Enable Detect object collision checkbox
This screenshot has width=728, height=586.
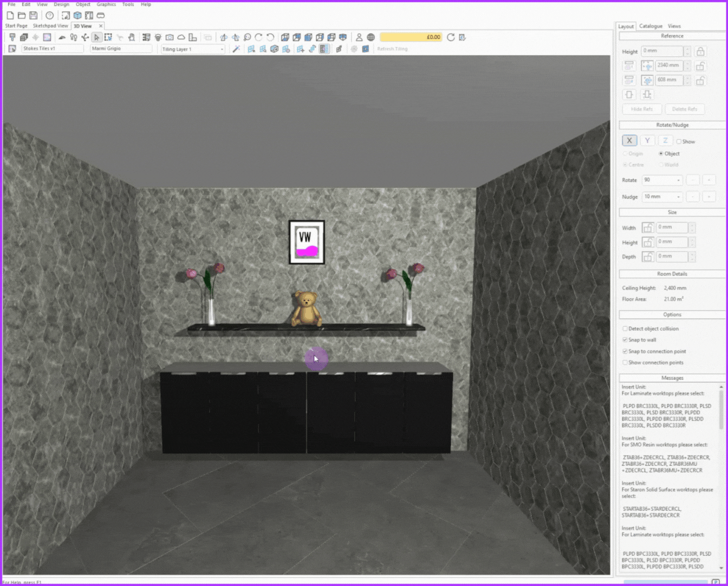point(625,329)
